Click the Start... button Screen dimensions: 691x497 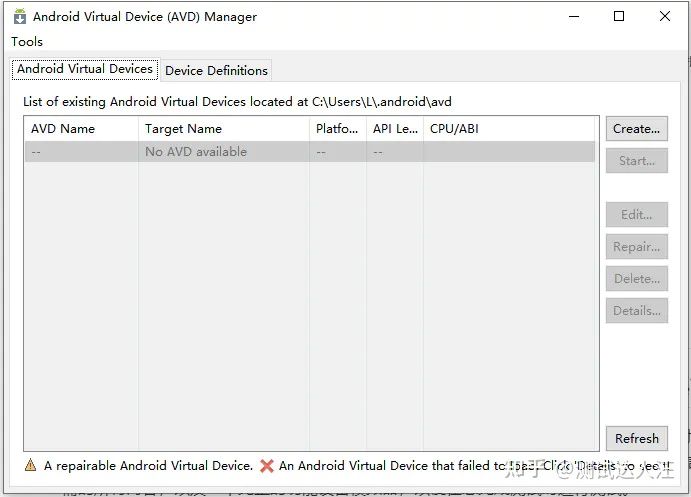(x=636, y=161)
